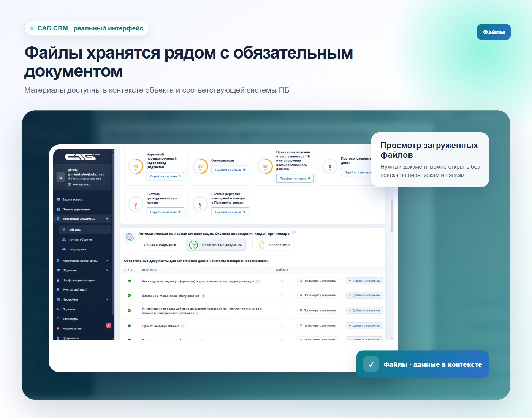Click the ДОКУМЕНТ column header
Viewport: 532px width, 418px height.
[x=150, y=270]
